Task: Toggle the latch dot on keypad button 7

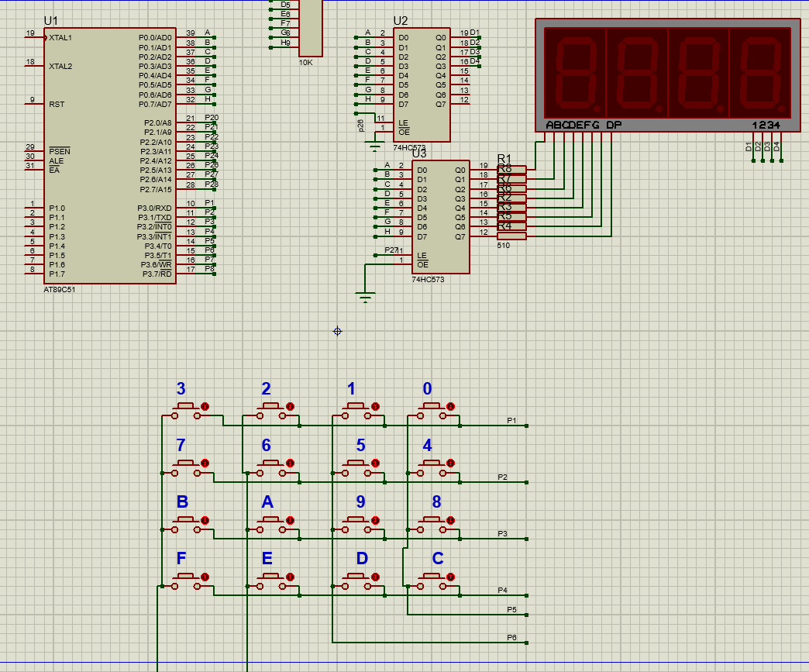Action: pyautogui.click(x=205, y=464)
